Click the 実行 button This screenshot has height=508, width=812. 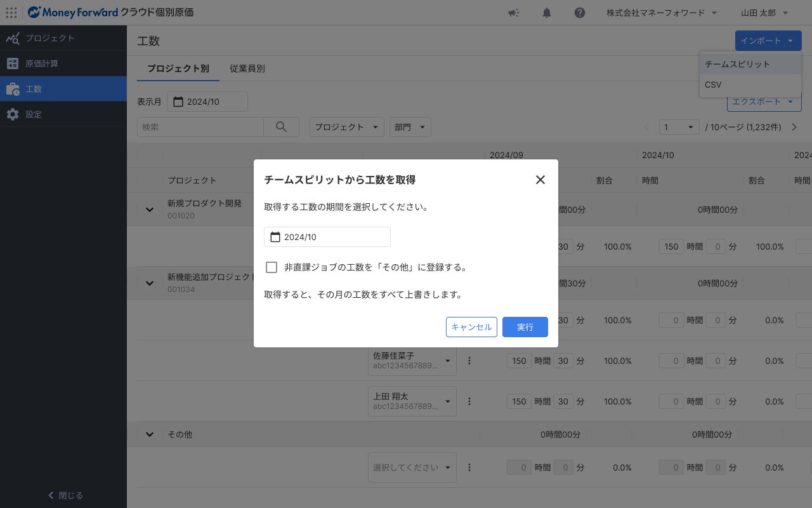(x=525, y=327)
